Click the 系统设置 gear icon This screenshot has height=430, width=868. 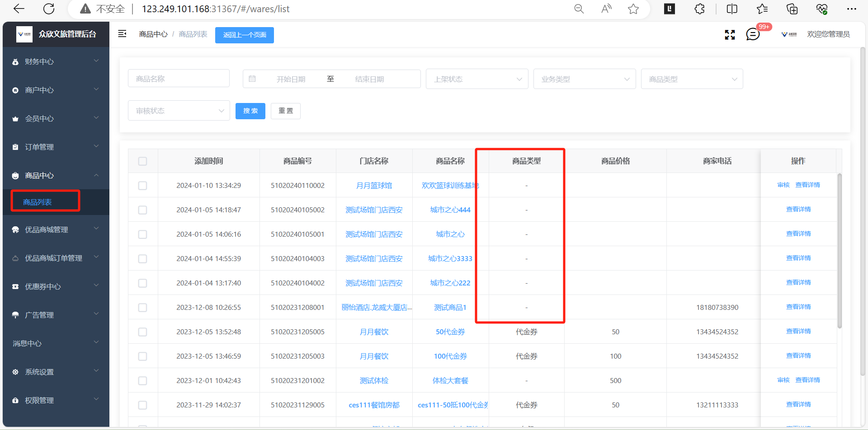pyautogui.click(x=15, y=372)
